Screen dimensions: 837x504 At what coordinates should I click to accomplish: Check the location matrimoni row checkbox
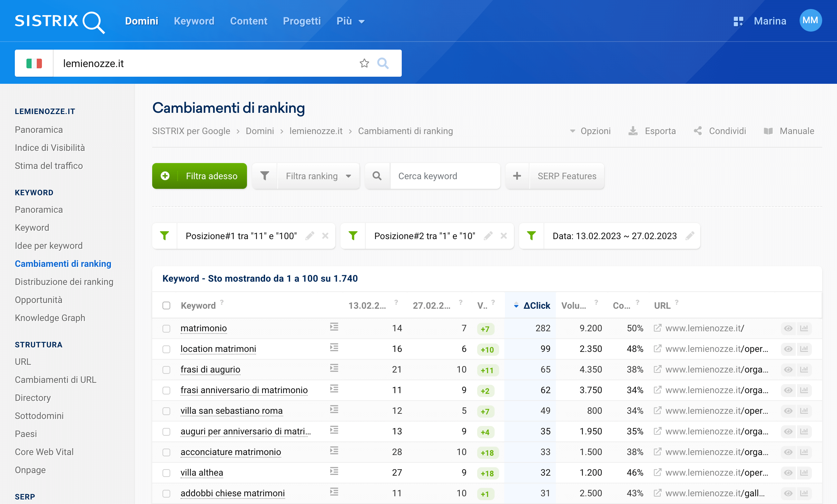tap(166, 349)
